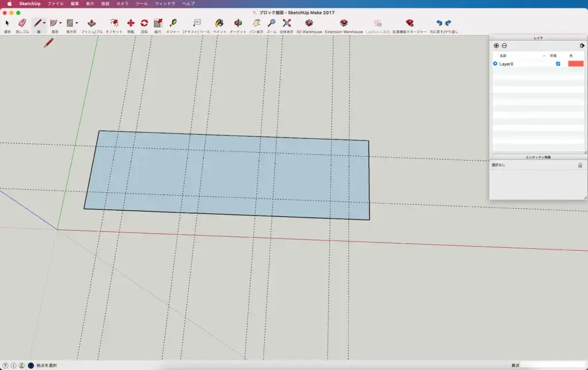
Task: Open the line tool dropdown arrow
Action: point(45,24)
